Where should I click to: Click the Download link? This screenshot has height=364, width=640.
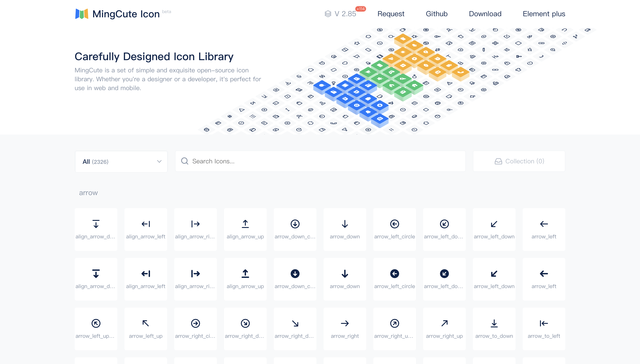pos(485,14)
